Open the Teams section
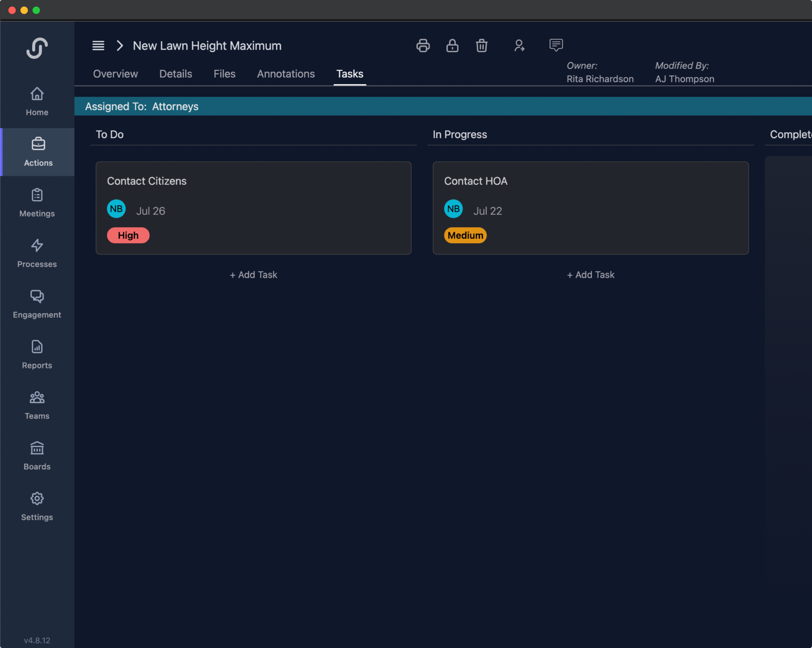 (37, 405)
